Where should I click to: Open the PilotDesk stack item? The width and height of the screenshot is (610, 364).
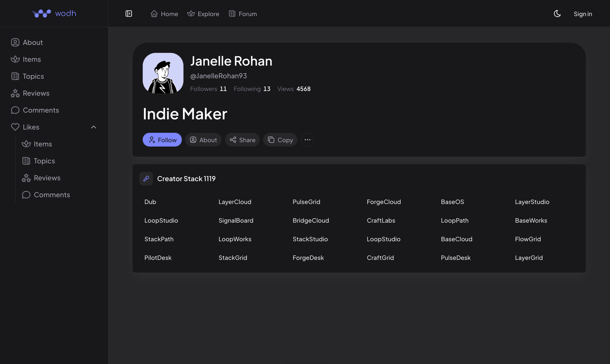158,258
